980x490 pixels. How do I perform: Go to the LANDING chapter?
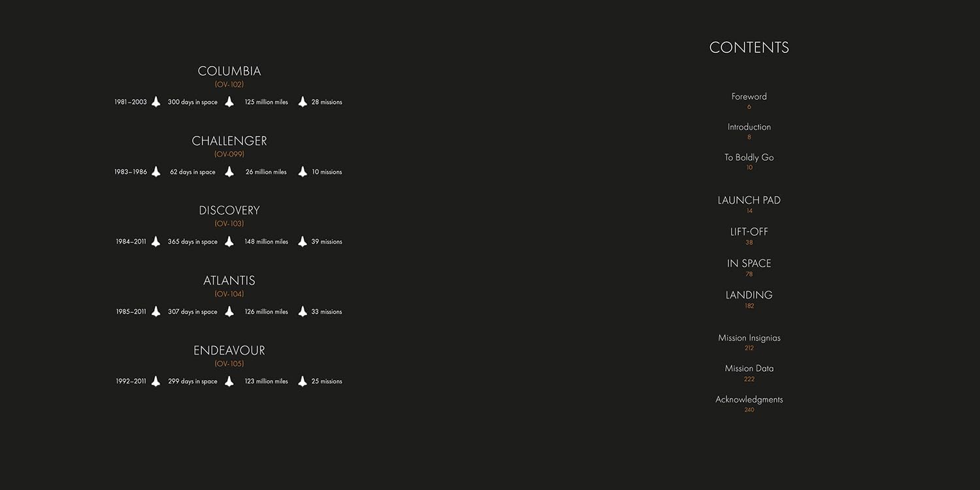coord(749,295)
